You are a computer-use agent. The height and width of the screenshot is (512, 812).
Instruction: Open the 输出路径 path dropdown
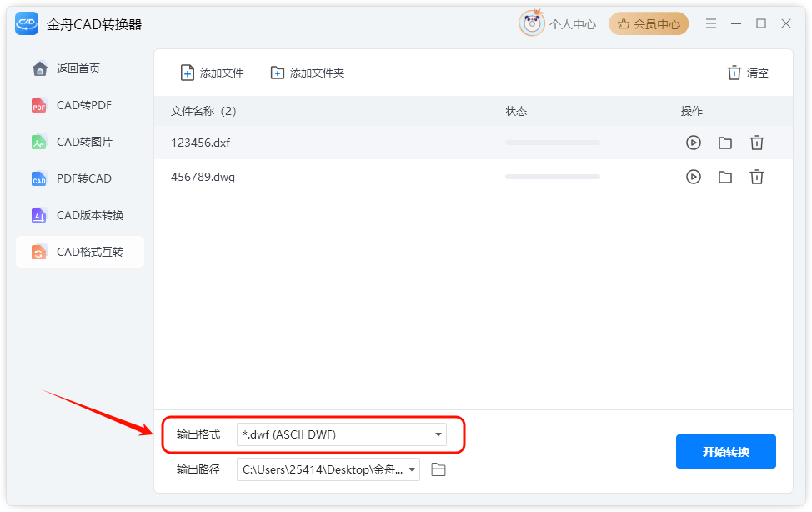point(328,469)
